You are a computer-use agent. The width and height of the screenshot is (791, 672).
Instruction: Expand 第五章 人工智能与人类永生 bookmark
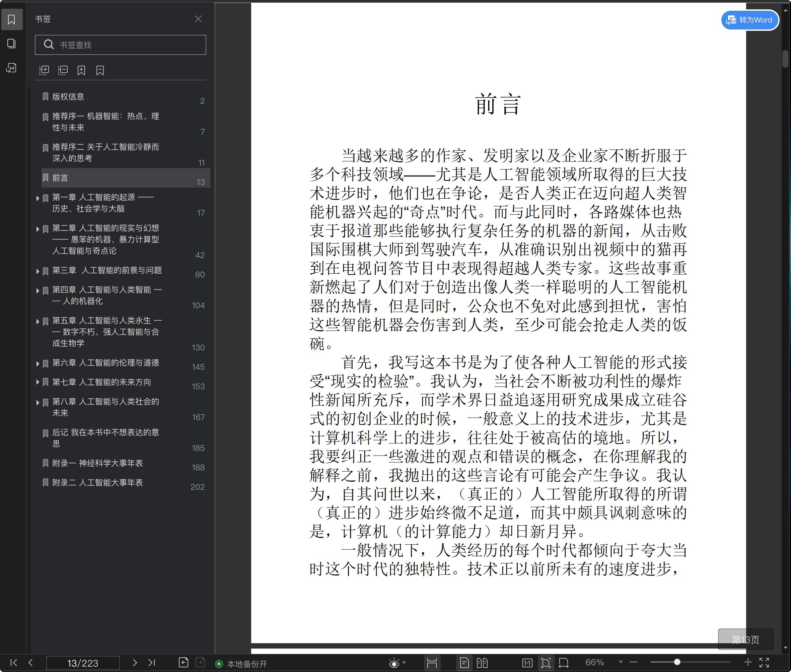[x=38, y=322]
